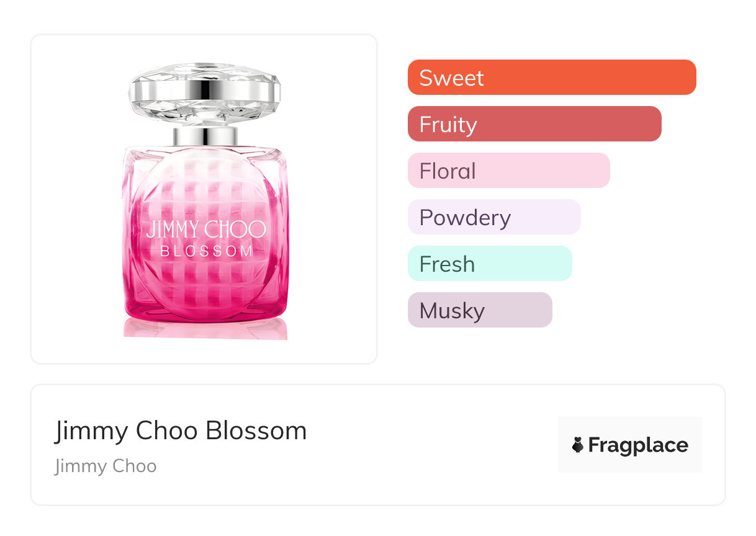This screenshot has width=756, height=536.
Task: Click the 'Musky' text label
Action: coord(452,311)
